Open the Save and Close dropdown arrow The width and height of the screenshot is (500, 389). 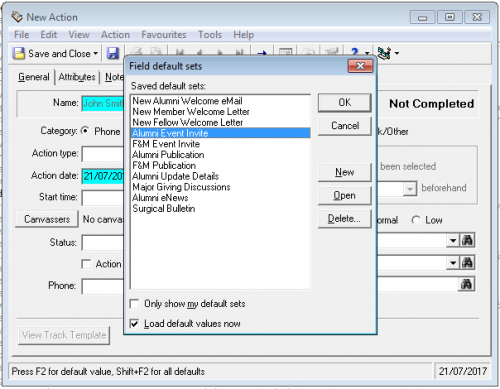(x=96, y=53)
